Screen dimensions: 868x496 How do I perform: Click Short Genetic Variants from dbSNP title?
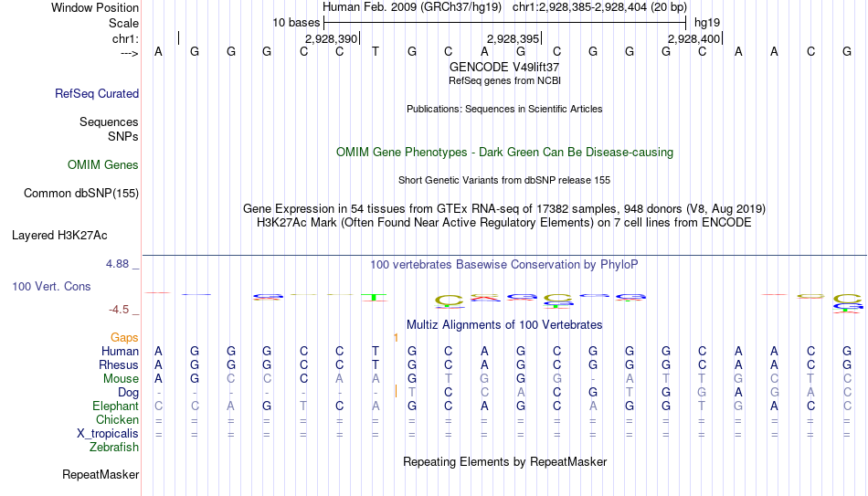504,181
